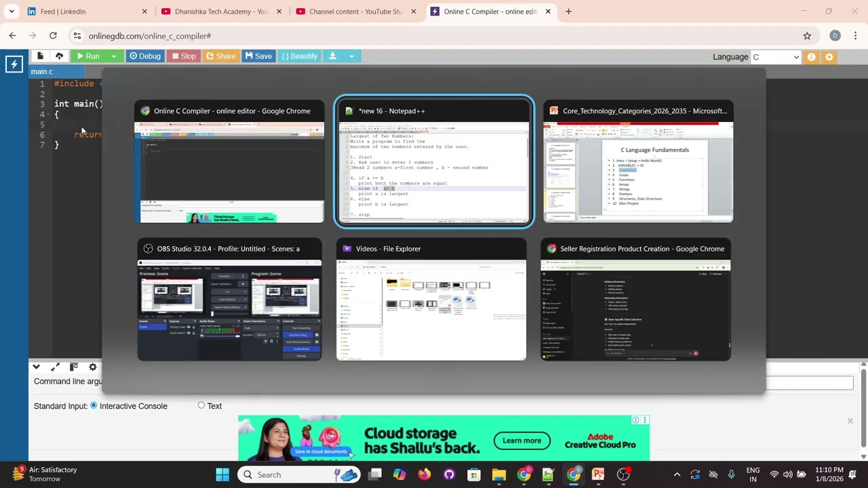
Task: Open the Windows Start menu
Action: 222,474
